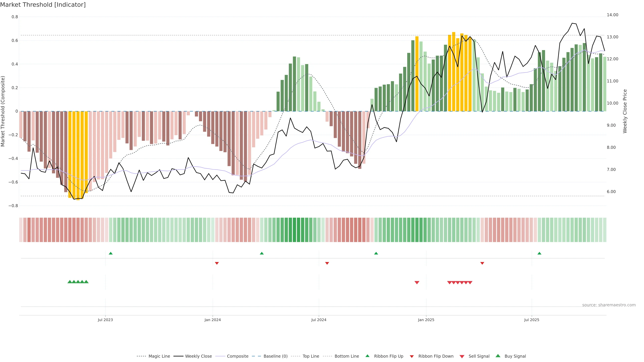644x362 pixels.
Task: Click the Ribbon Flip Up marker just after Jul 2025
Action: pyautogui.click(x=539, y=253)
